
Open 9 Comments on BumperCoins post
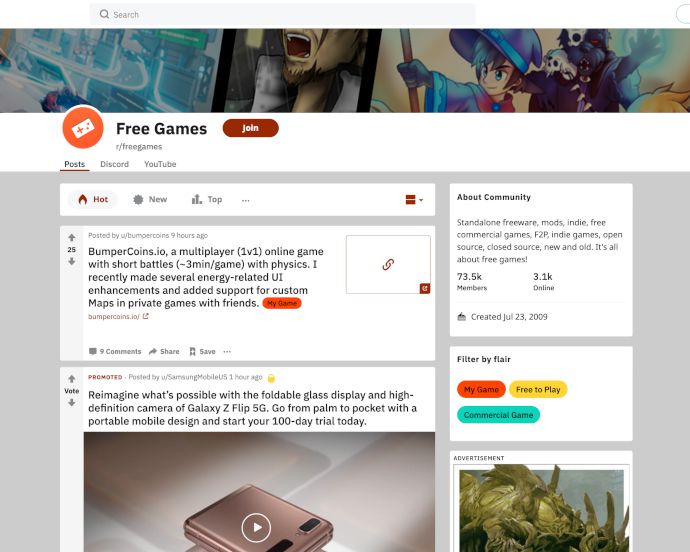[x=115, y=351]
